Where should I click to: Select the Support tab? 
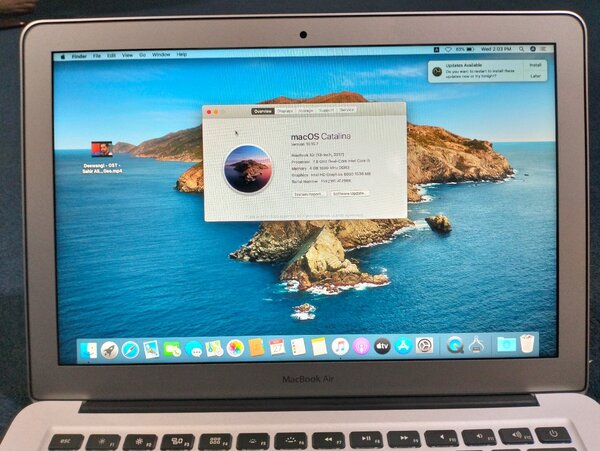[326, 109]
